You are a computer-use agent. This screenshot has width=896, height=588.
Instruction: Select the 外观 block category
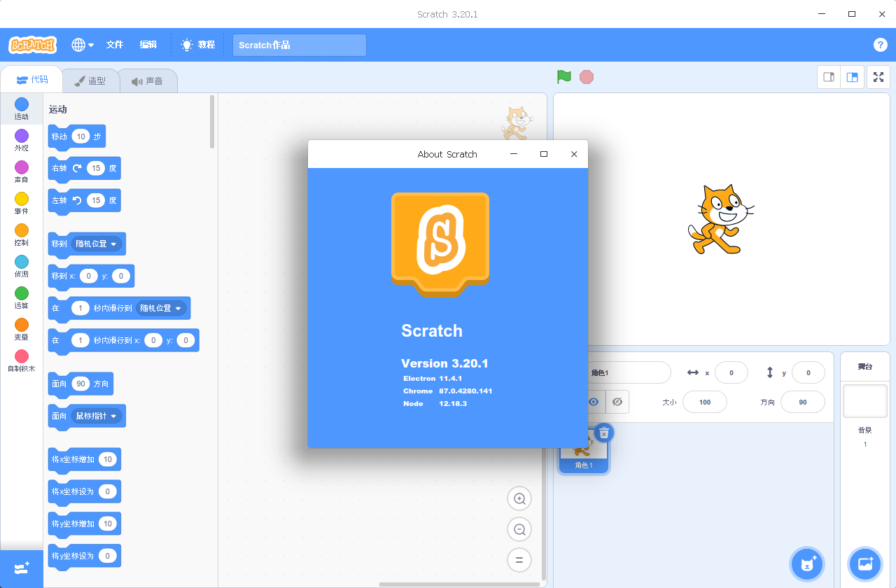coord(22,140)
